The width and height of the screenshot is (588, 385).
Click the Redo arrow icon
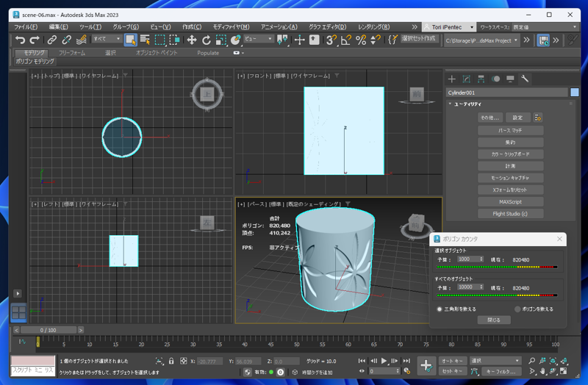pyautogui.click(x=35, y=40)
